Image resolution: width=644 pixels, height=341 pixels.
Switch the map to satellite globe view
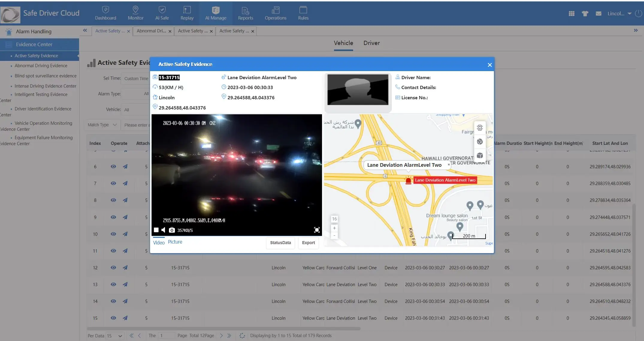pos(480,141)
